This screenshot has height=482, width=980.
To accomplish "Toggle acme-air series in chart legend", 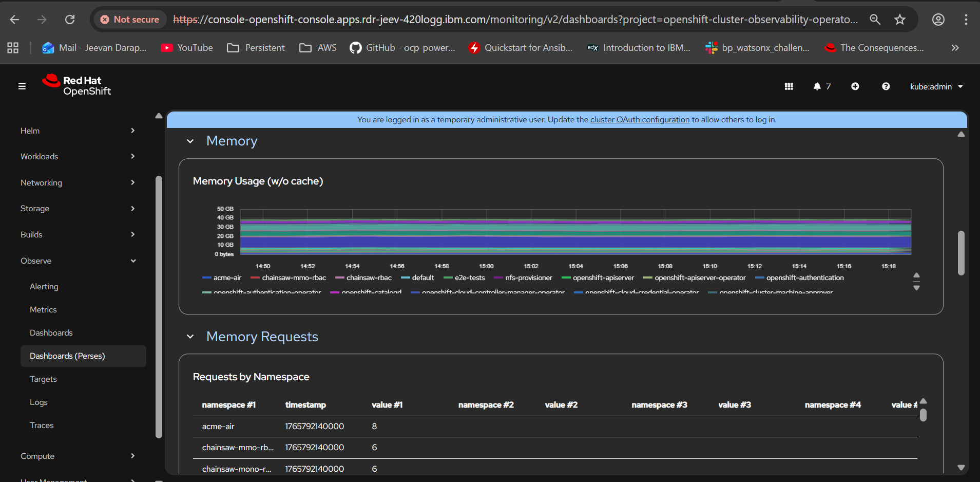I will click(227, 278).
